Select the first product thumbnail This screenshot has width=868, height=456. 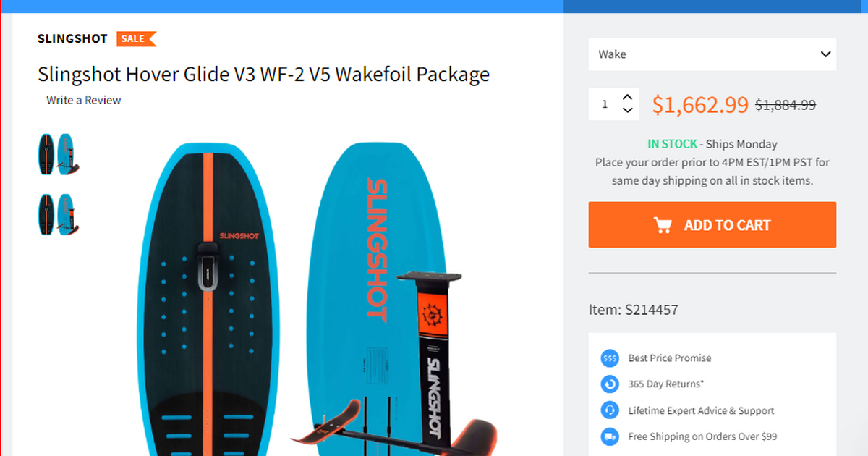[59, 154]
